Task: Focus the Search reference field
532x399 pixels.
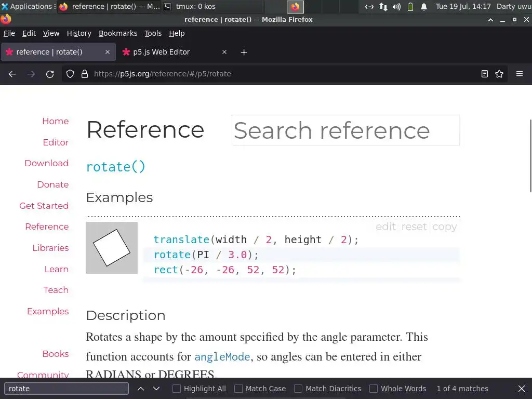Action: (345, 130)
